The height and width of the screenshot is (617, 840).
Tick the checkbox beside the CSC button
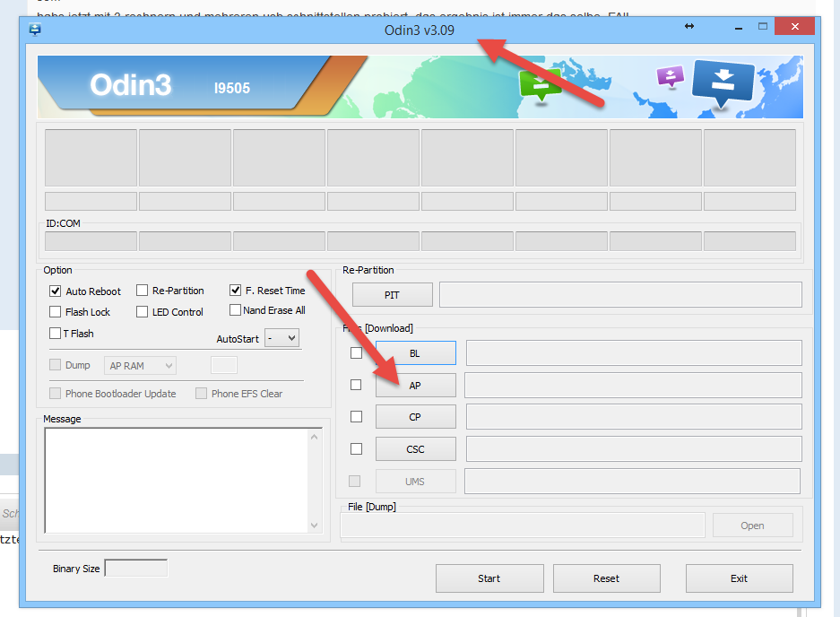pyautogui.click(x=356, y=448)
